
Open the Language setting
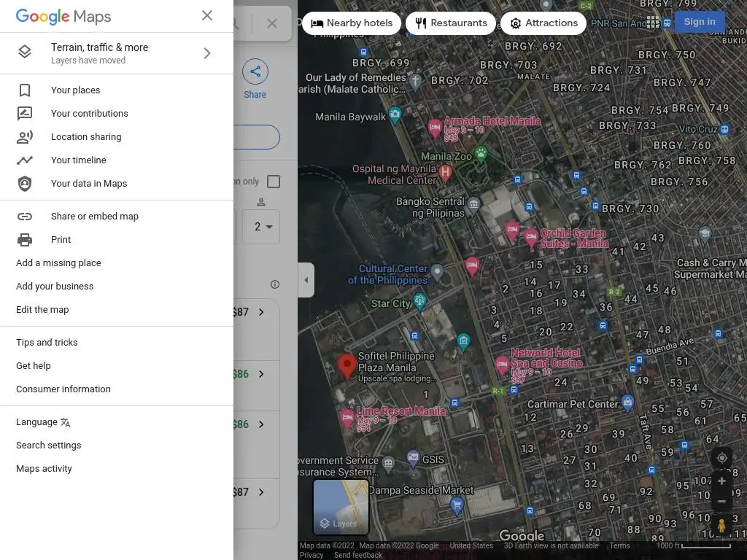click(x=43, y=422)
